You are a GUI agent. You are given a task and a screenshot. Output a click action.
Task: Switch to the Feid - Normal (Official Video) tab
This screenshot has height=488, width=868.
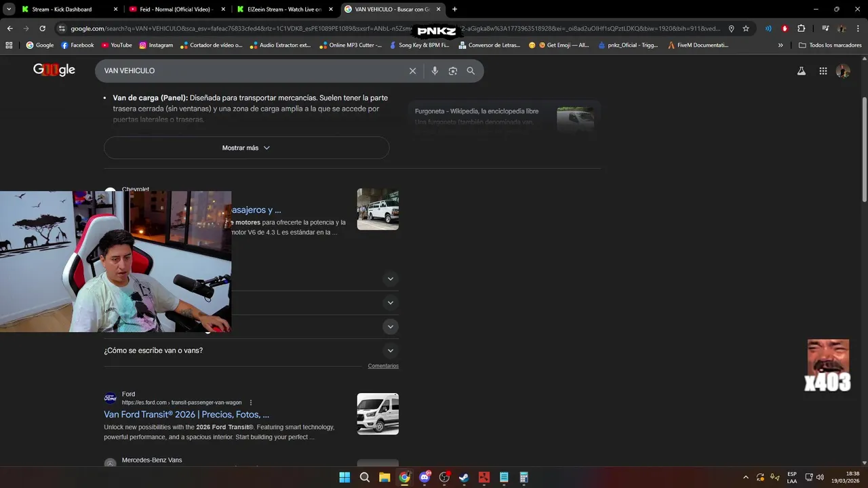[176, 9]
